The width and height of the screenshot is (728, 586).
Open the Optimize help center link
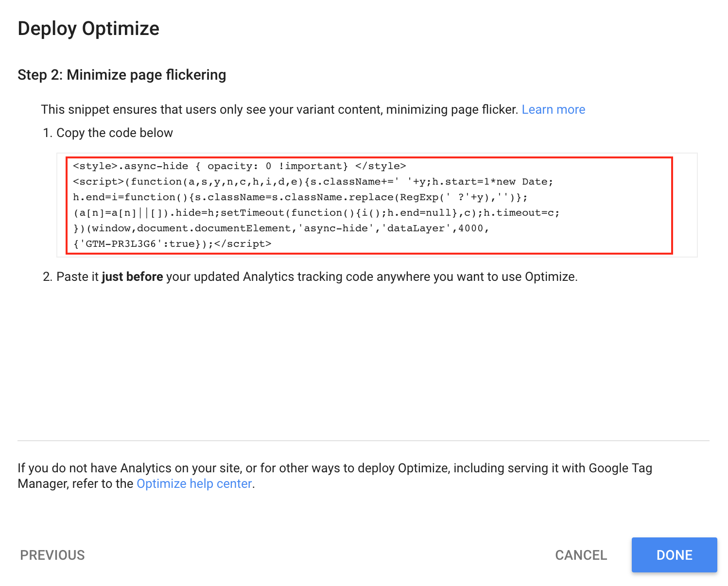tap(194, 483)
